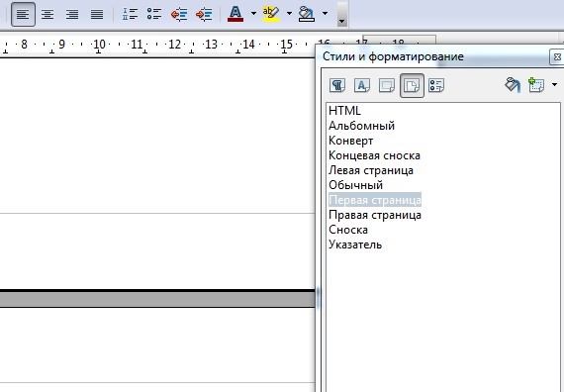Toggle numbered list formatting
The image size is (564, 392).
point(130,15)
